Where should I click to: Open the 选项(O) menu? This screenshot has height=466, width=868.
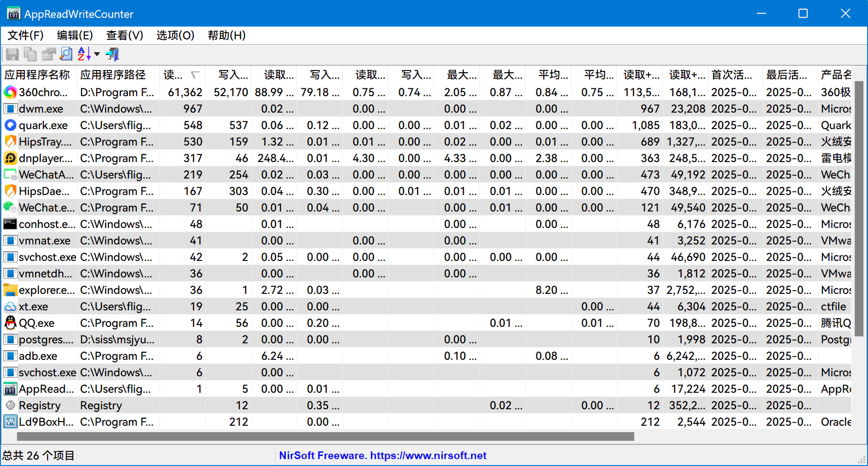pos(176,36)
